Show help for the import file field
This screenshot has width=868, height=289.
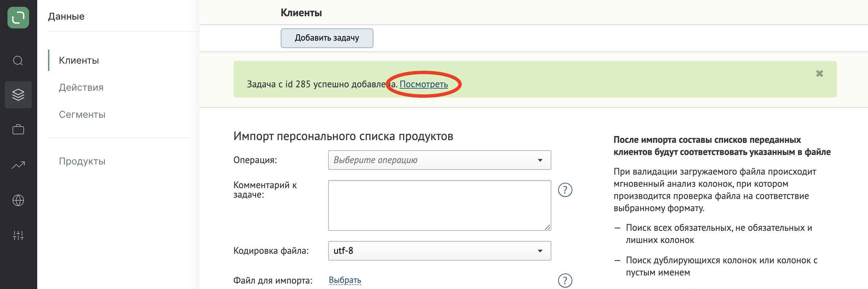[565, 281]
